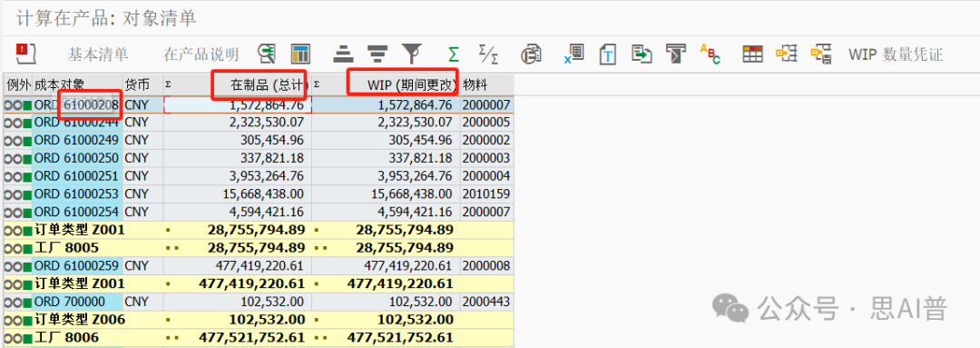Click the calculator-style icon in toolbar

click(x=301, y=54)
